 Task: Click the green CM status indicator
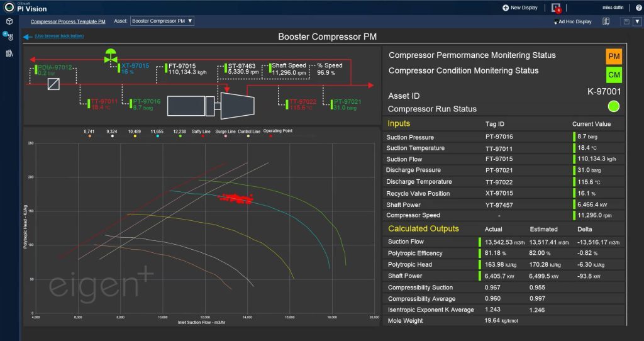pos(614,75)
